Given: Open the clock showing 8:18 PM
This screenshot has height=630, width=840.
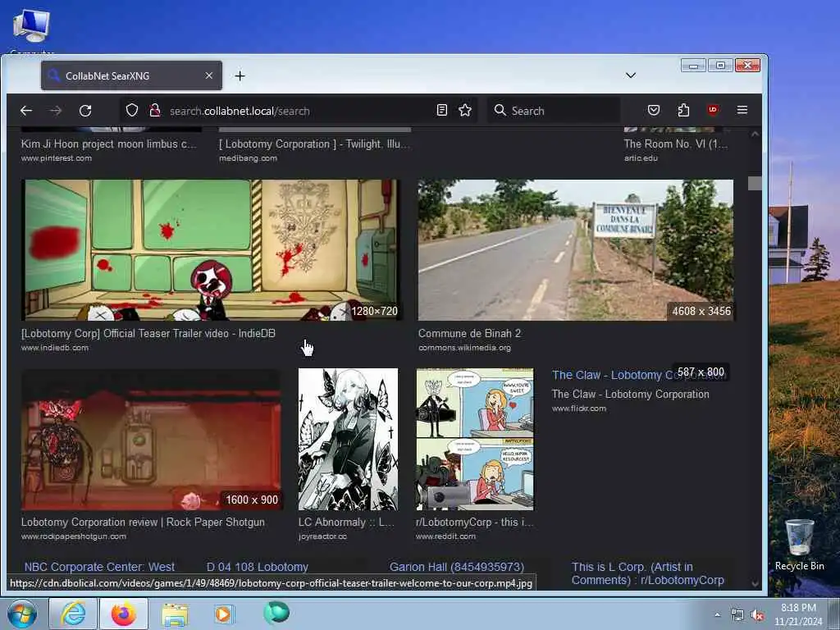Looking at the screenshot, I should point(798,614).
